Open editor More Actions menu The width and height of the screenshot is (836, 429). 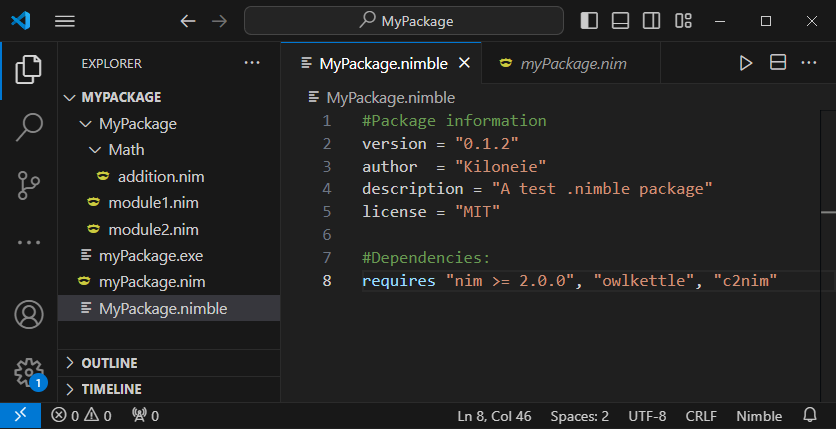point(809,63)
